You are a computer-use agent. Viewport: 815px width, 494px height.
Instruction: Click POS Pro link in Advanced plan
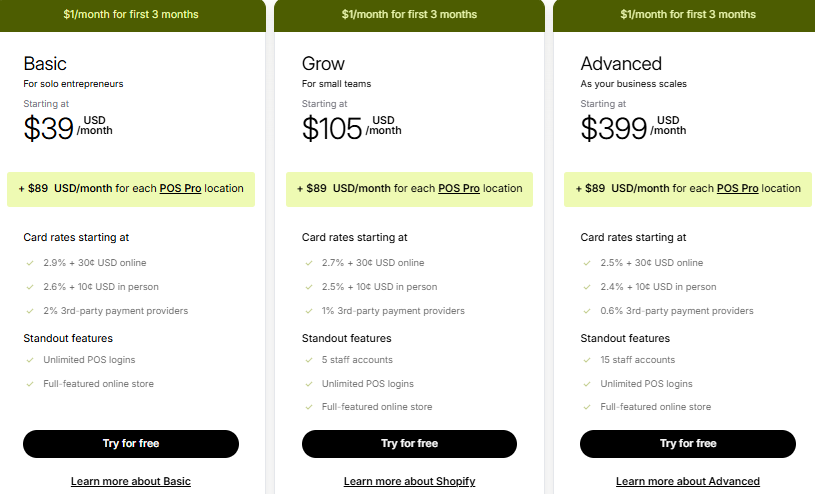[738, 188]
